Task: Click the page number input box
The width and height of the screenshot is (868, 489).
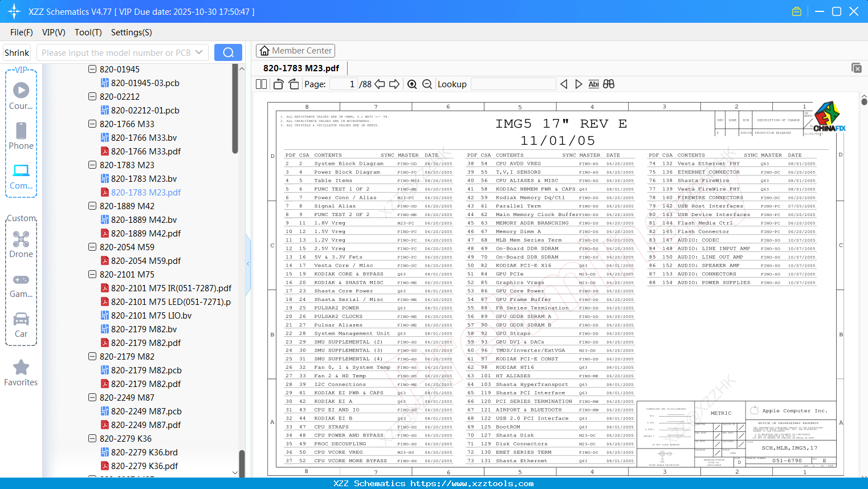Action: 343,84
